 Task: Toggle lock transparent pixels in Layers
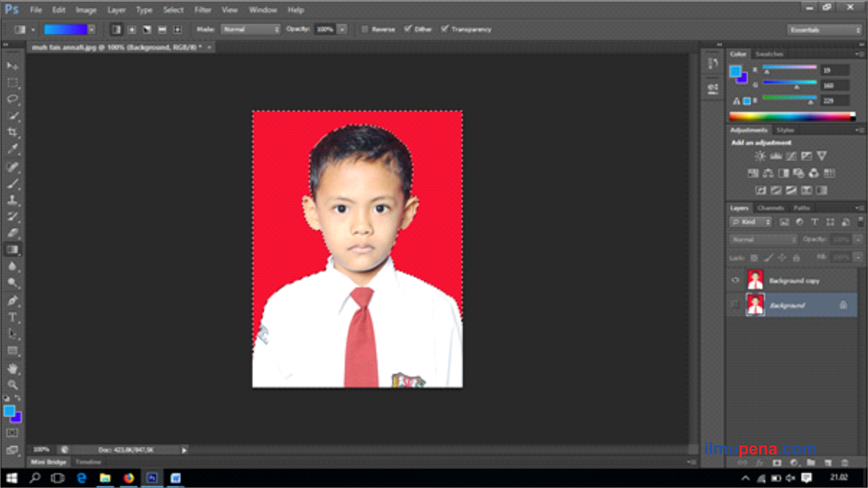pos(754,258)
